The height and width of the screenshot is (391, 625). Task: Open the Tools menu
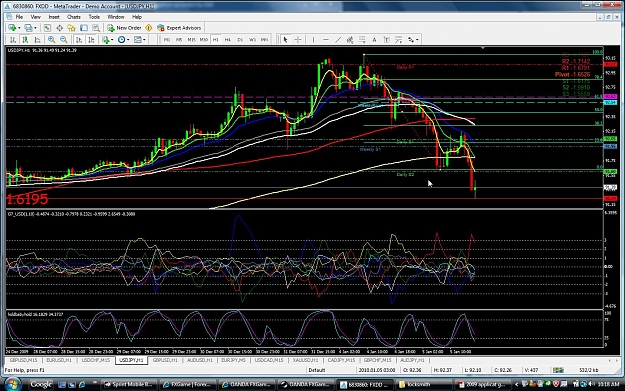[x=94, y=17]
